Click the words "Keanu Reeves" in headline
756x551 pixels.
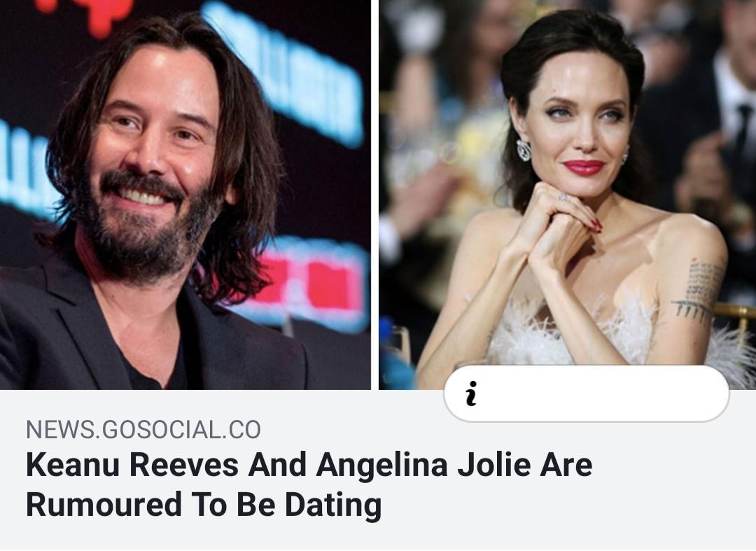click(x=132, y=465)
